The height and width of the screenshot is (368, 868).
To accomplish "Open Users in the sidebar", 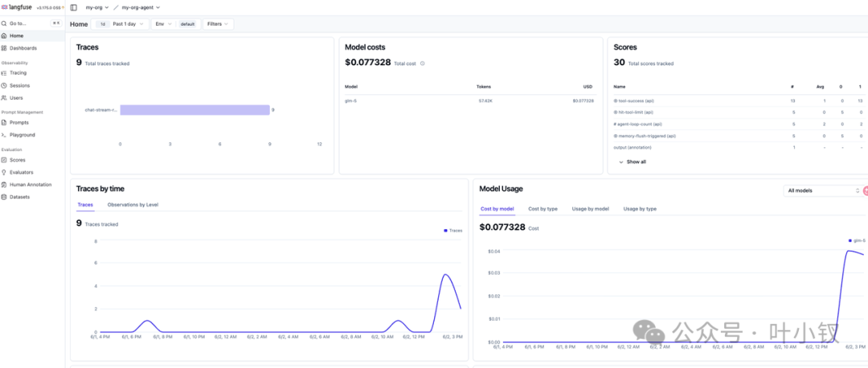I will click(32, 98).
